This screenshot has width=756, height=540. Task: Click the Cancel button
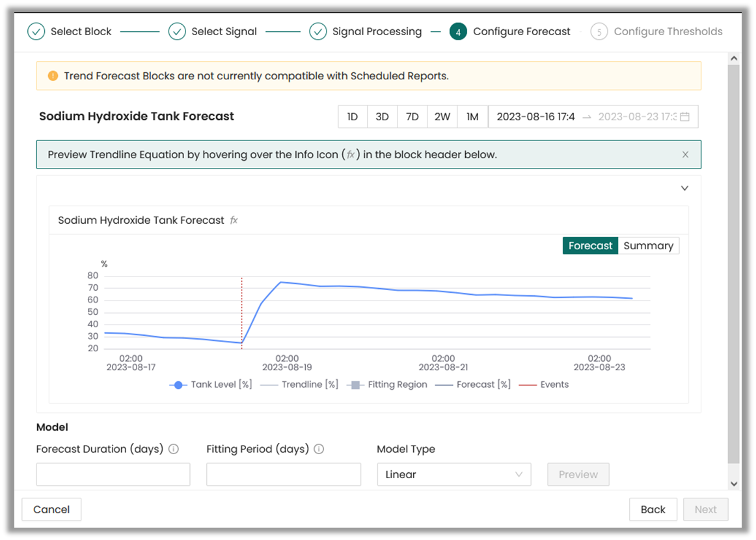click(51, 509)
